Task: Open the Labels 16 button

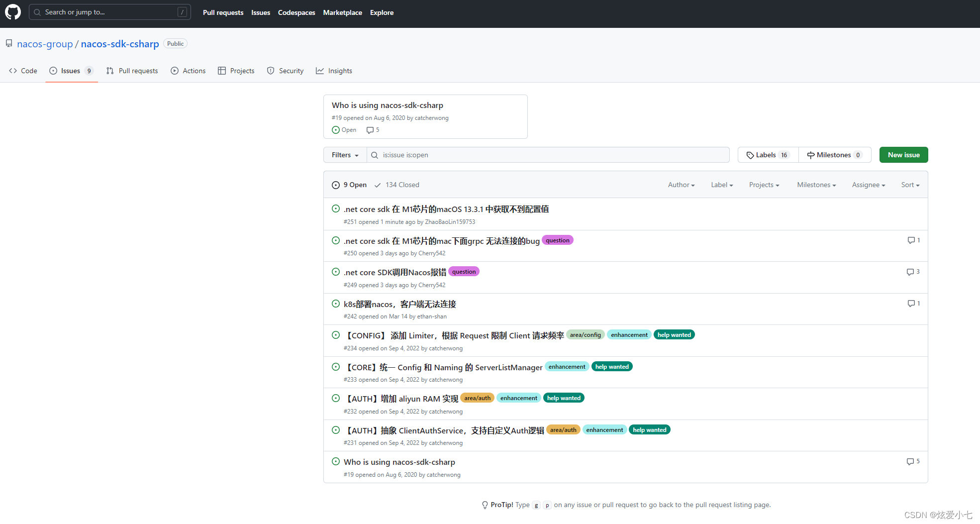Action: [x=768, y=155]
